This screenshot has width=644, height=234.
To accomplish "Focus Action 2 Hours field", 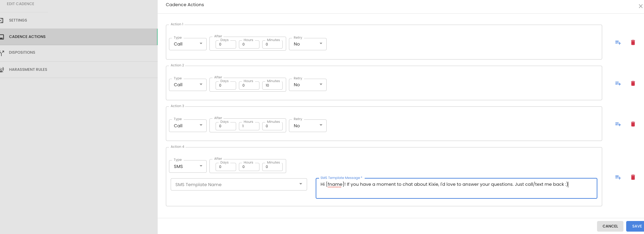I will click(x=249, y=86).
